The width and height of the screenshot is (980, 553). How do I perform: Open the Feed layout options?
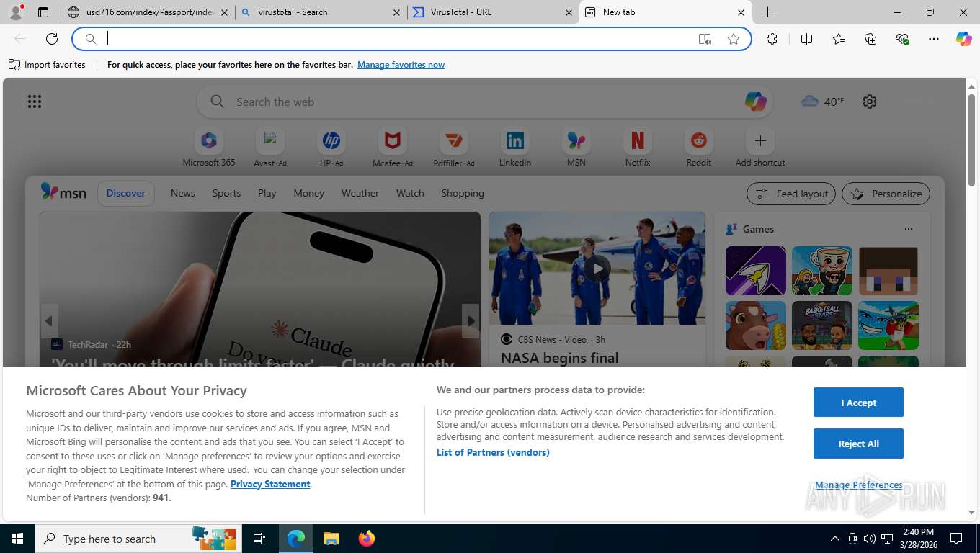coord(791,194)
